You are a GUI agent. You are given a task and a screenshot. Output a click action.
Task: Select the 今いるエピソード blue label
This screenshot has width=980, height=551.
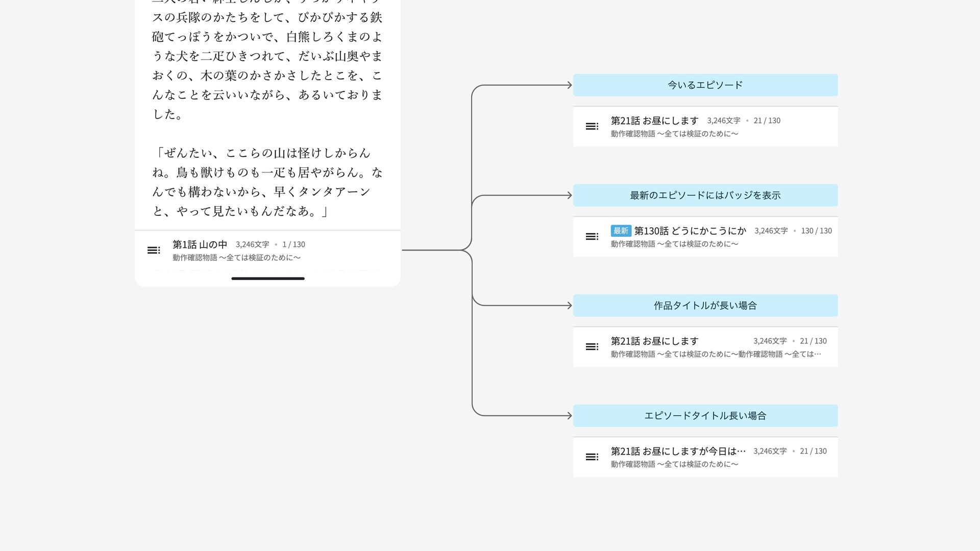tap(705, 85)
